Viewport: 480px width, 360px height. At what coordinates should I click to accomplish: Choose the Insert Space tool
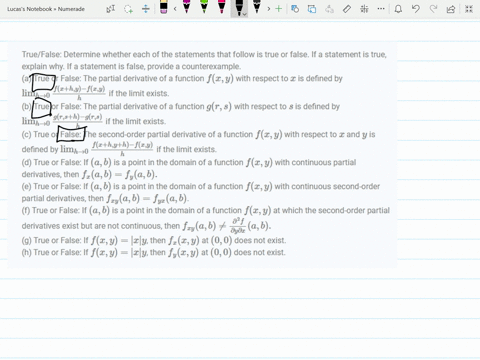click(146, 9)
